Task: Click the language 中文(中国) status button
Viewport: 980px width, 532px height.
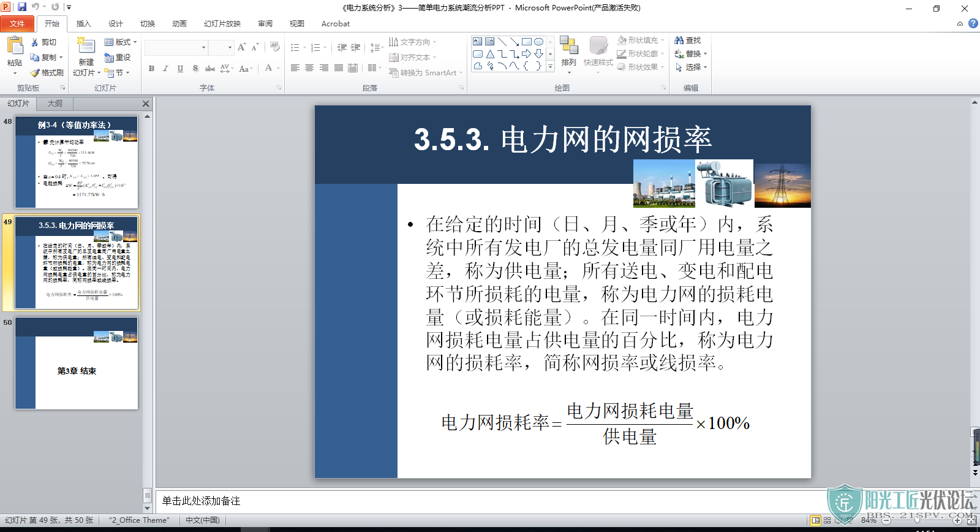Action: tap(203, 520)
